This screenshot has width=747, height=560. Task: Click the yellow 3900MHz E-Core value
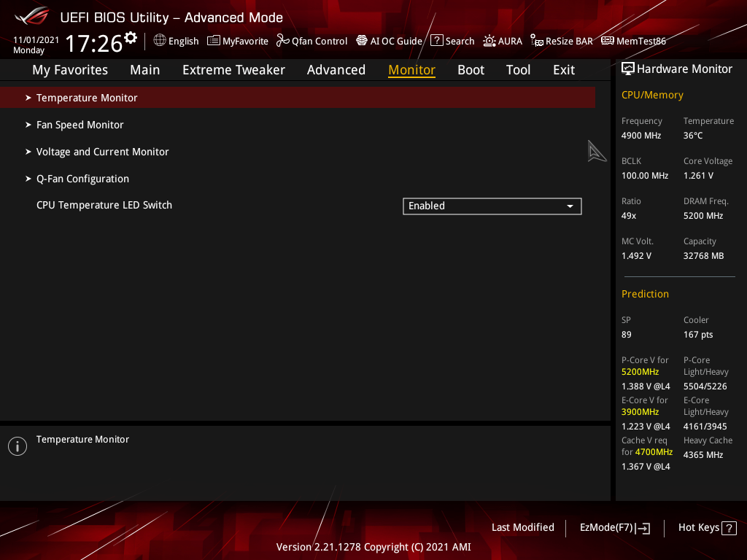pos(640,412)
